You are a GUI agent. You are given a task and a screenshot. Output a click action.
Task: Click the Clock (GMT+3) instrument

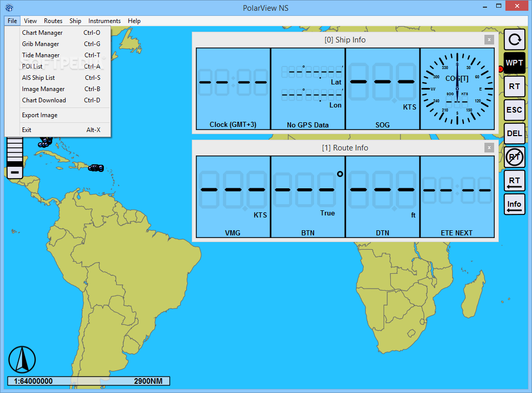233,89
